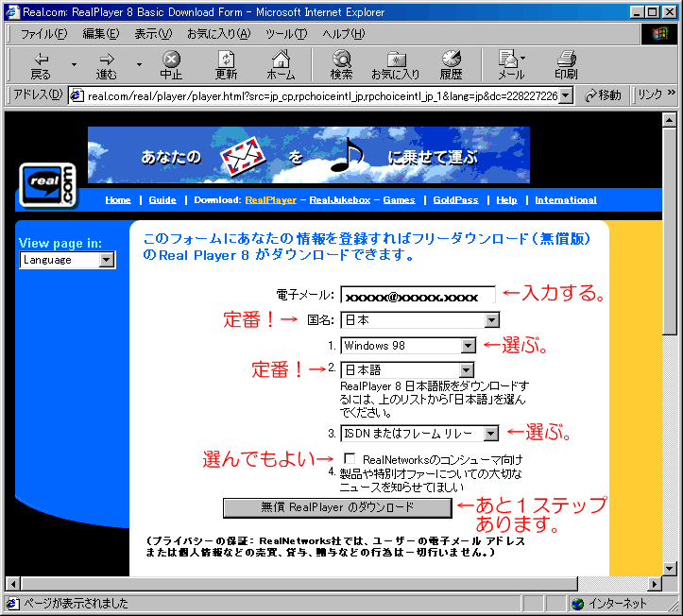
Task: Click the page icon in address bar
Action: [77, 95]
